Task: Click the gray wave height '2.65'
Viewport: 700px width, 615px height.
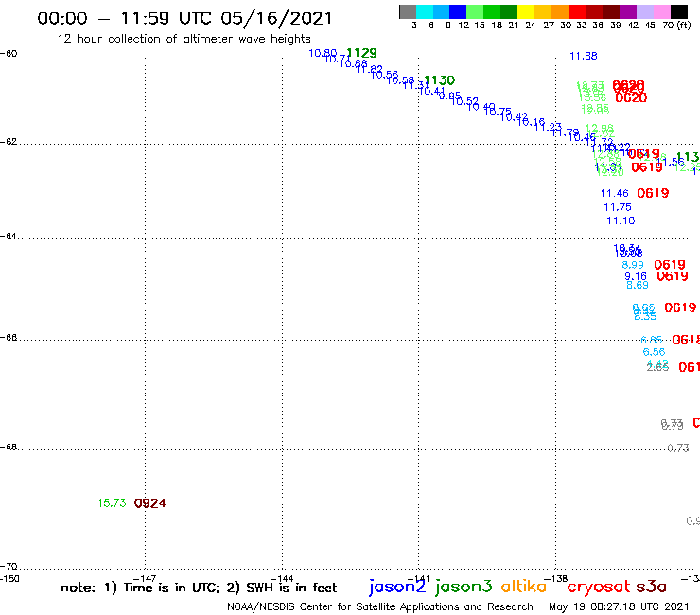Action: click(657, 367)
